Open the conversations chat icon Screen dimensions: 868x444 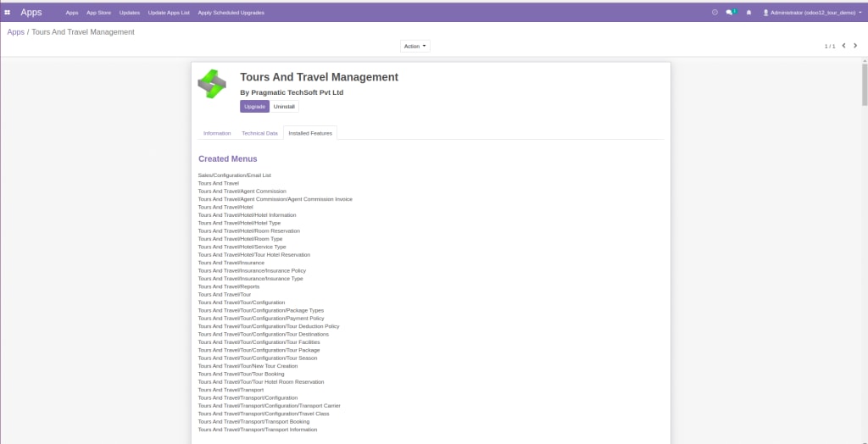[732, 12]
